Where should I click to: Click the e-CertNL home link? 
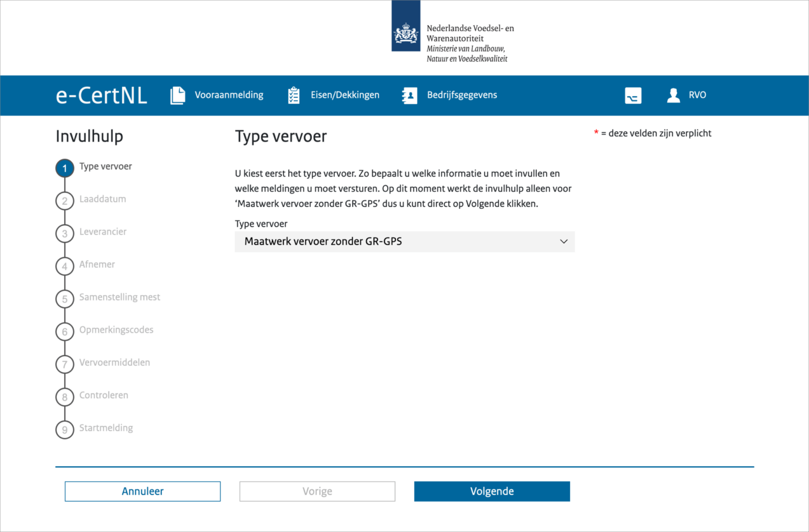[101, 95]
